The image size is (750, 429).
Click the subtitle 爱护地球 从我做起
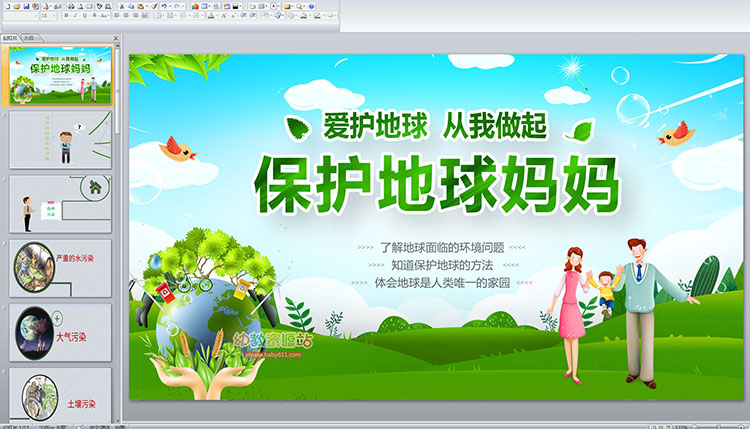click(435, 126)
